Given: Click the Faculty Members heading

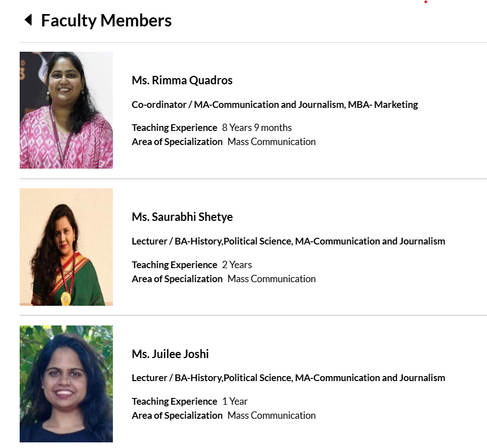Looking at the screenshot, I should click(x=106, y=21).
